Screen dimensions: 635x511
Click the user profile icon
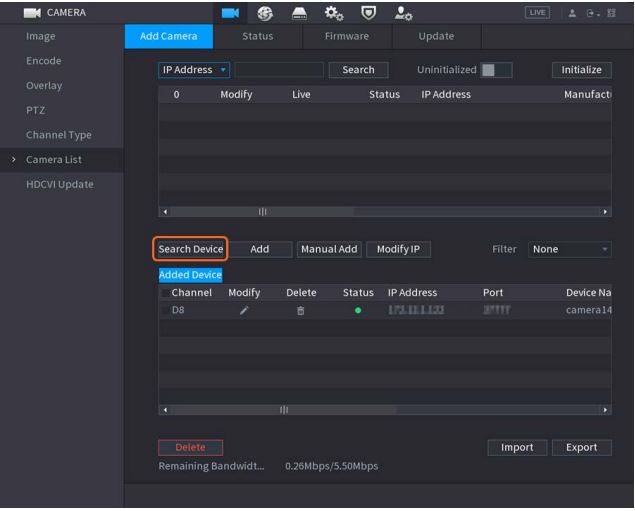coord(572,13)
